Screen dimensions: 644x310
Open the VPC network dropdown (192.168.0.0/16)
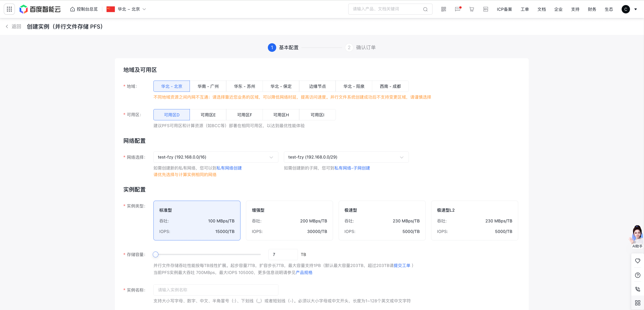click(x=215, y=157)
